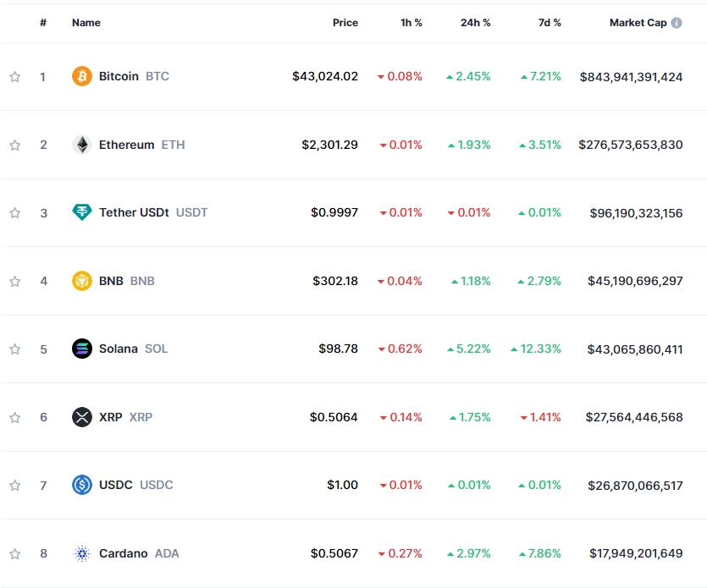
Task: Click the Bitcoin logo icon
Action: 82,76
